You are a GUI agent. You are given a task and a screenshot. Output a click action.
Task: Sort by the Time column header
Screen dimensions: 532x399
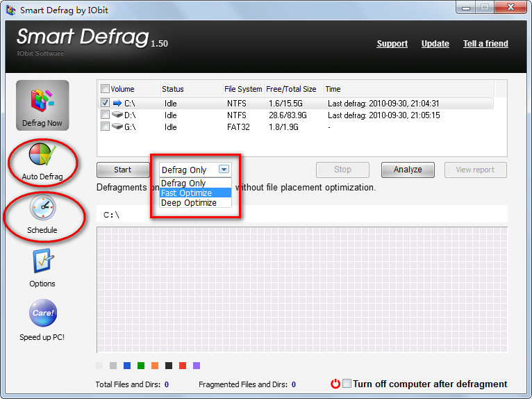[x=409, y=89]
